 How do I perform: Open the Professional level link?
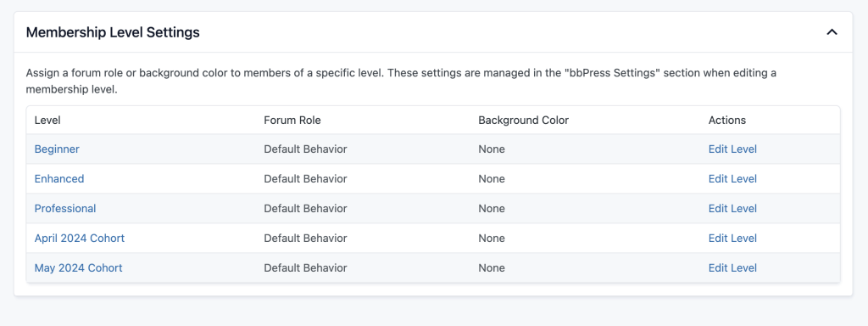65,209
